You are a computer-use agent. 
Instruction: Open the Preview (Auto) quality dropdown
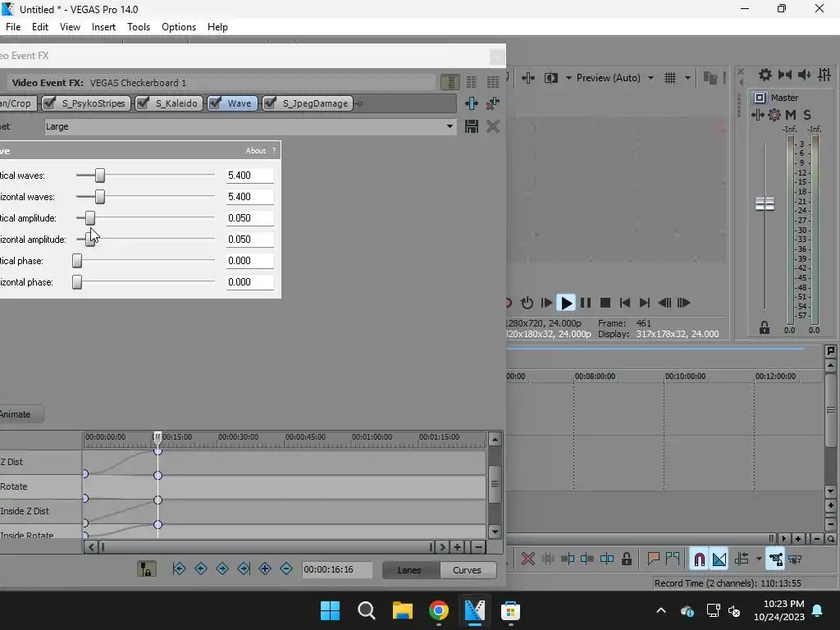point(615,78)
